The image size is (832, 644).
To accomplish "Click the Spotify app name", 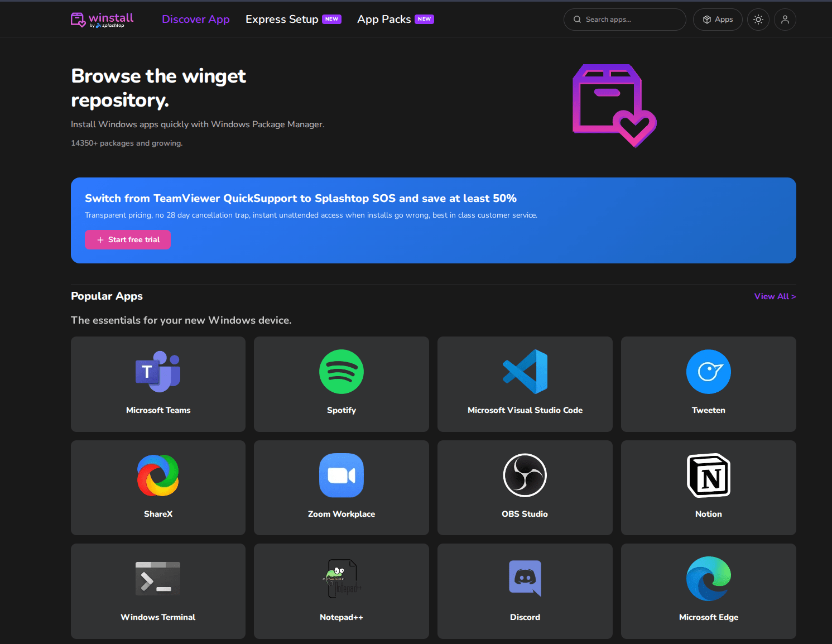I will coord(342,410).
